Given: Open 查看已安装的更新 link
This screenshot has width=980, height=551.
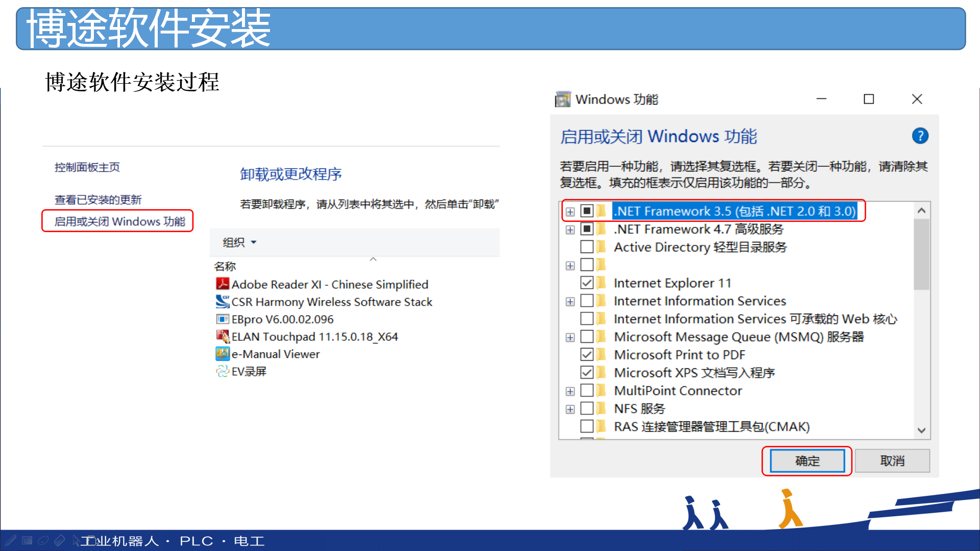Looking at the screenshot, I should [x=98, y=199].
